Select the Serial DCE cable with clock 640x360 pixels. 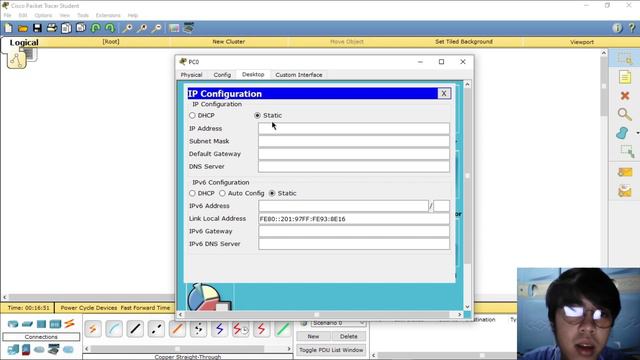tap(241, 329)
